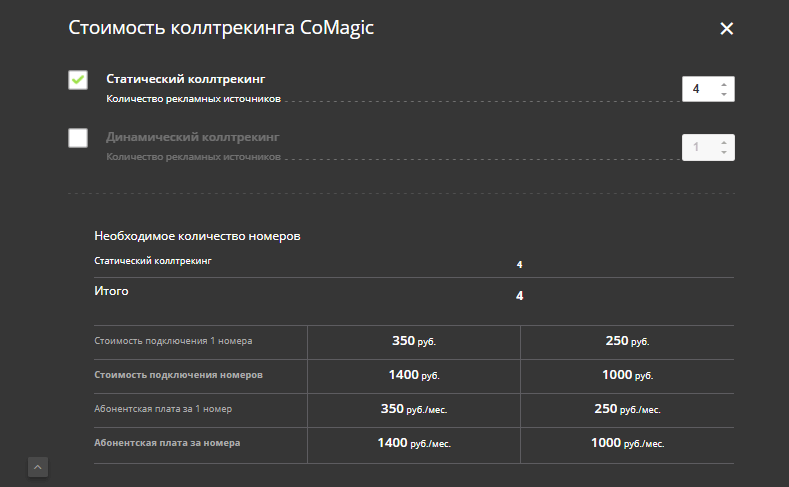Click the Динамический коллтрекинг label text
The height and width of the screenshot is (487, 789).
(x=192, y=136)
